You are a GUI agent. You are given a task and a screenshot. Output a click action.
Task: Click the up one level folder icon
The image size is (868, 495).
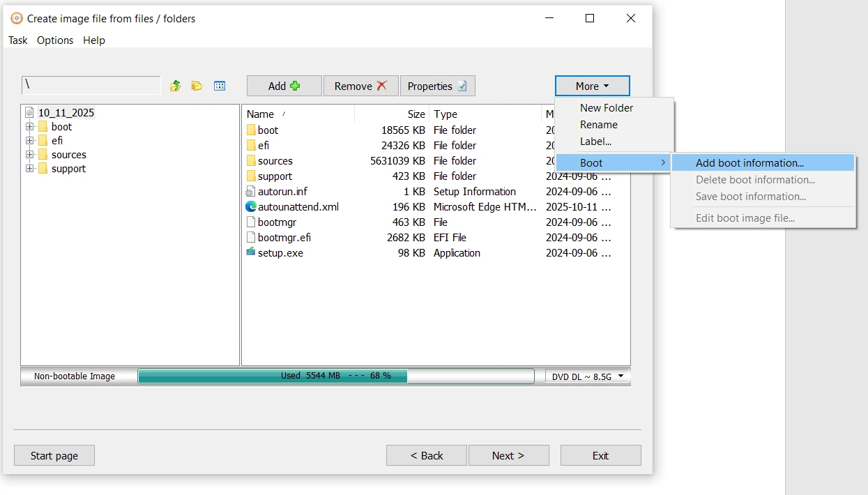pos(176,86)
